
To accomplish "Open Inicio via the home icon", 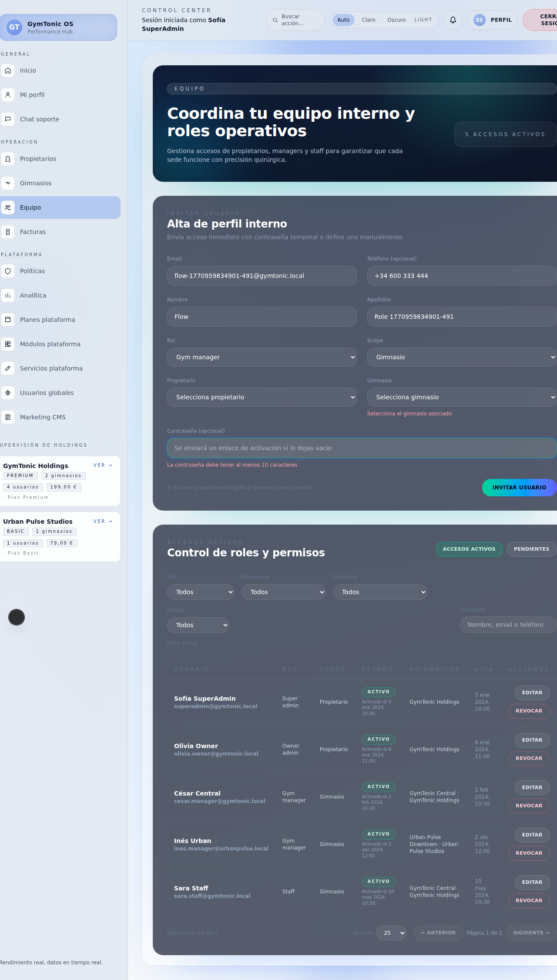I will (x=8, y=70).
